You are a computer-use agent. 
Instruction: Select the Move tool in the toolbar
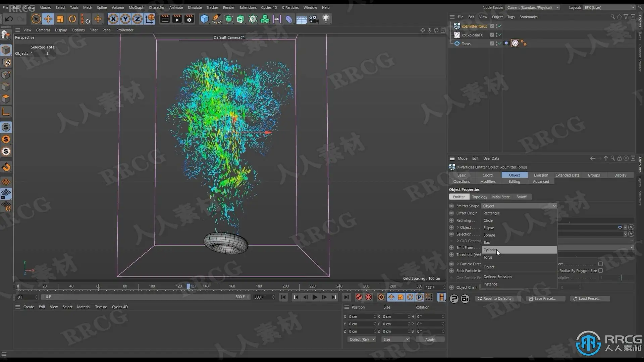[x=48, y=19]
